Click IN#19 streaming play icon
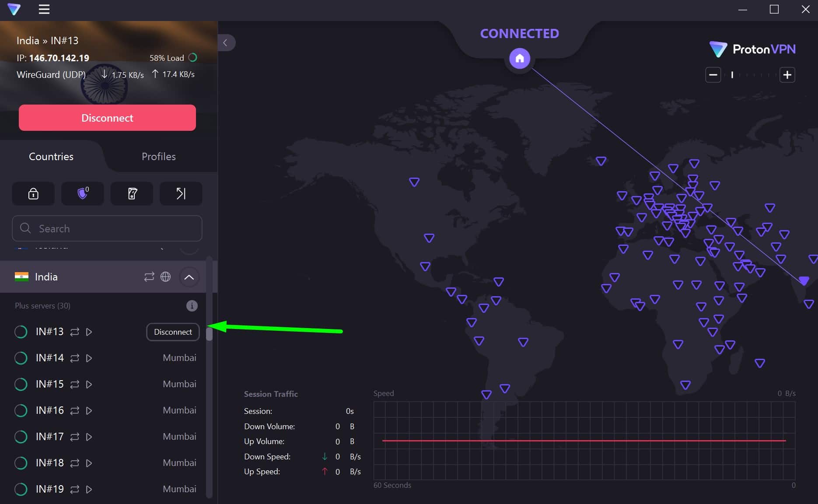Viewport: 818px width, 504px height. tap(89, 490)
